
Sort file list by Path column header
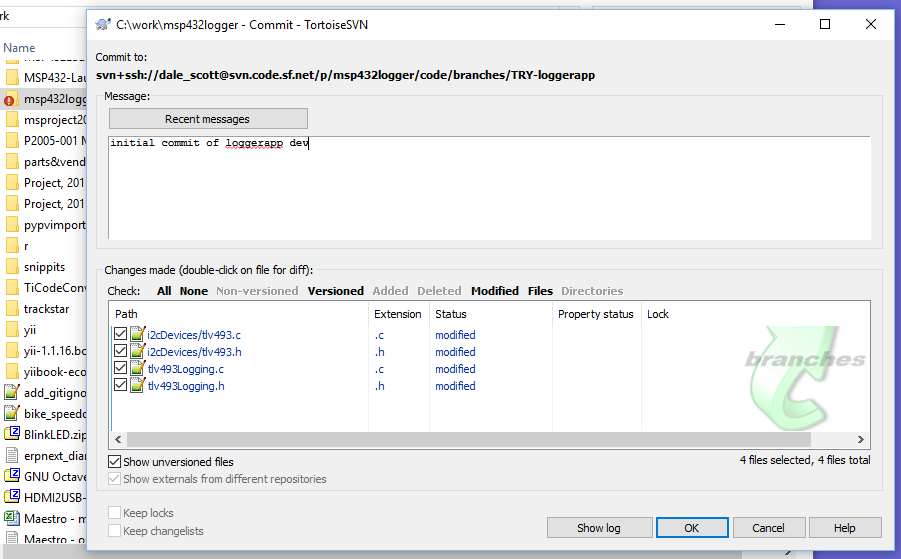pos(238,314)
